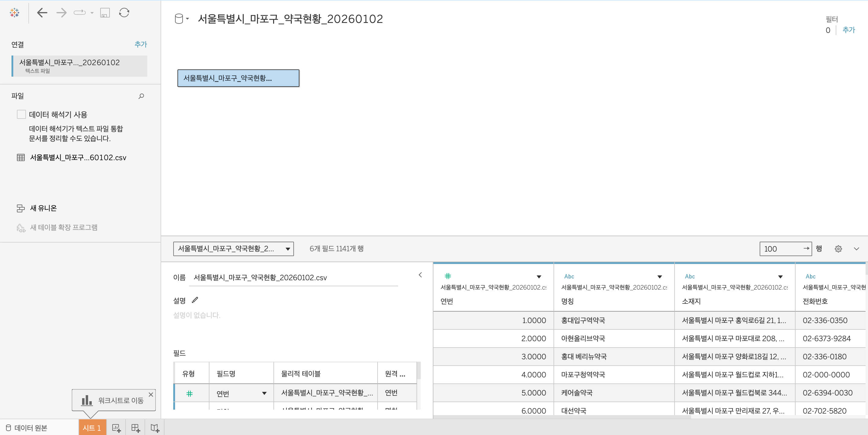
Task: Open the data grid settings gear
Action: tap(838, 249)
